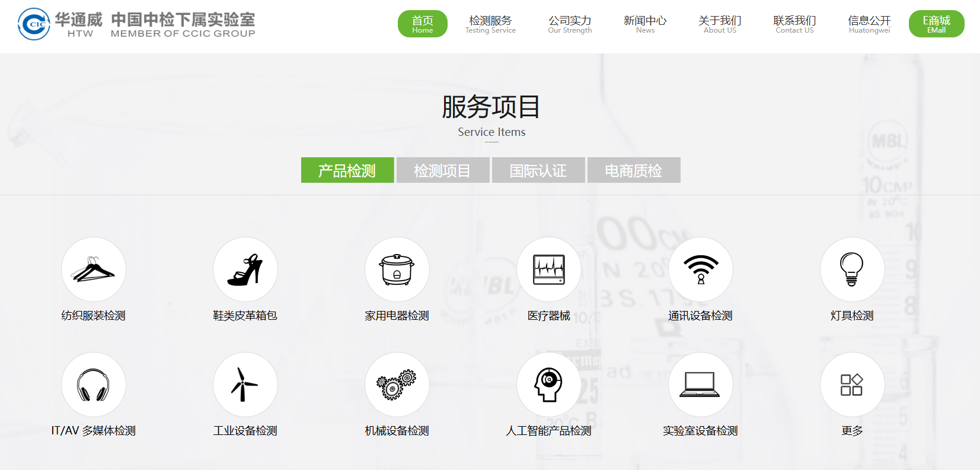
Task: Open the 工业设备检测 link text
Action: tap(245, 431)
